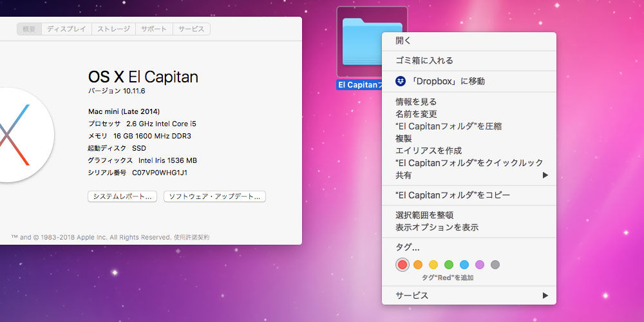Select ゴミ箱に入れる to trash the folder
The width and height of the screenshot is (644, 322).
(x=469, y=61)
